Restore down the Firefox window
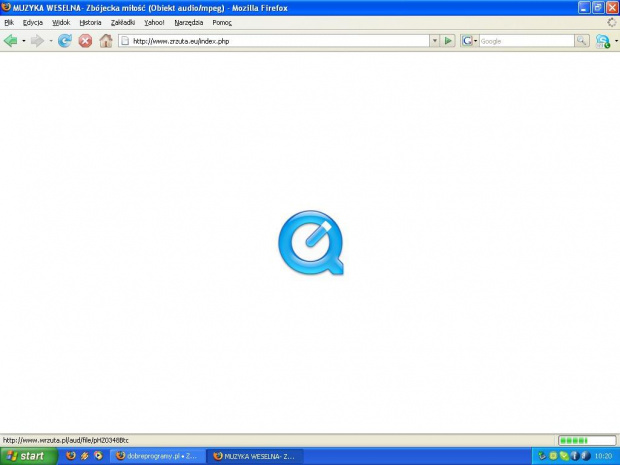The image size is (620, 465). coord(598,8)
